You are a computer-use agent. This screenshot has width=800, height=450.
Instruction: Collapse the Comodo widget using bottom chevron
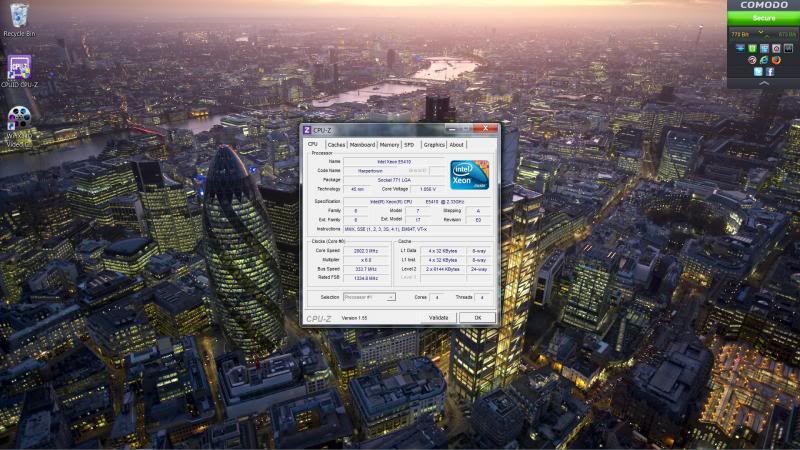(x=763, y=84)
